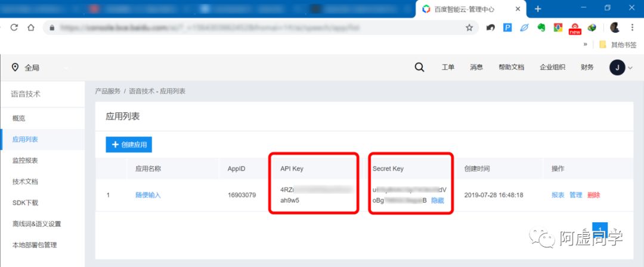Image resolution: width=644 pixels, height=267 pixels.
Task: Select the creation time 2019-07-28 16:48:18
Action: point(494,195)
